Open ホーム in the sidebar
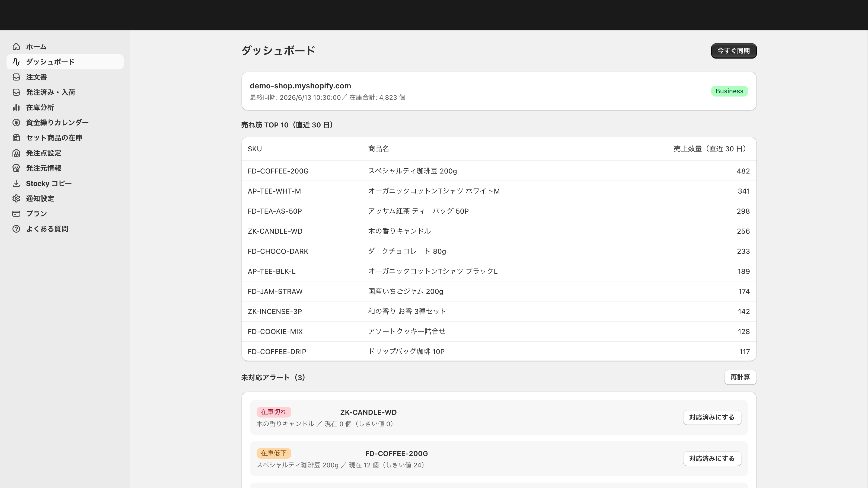Image resolution: width=868 pixels, height=488 pixels. click(65, 46)
